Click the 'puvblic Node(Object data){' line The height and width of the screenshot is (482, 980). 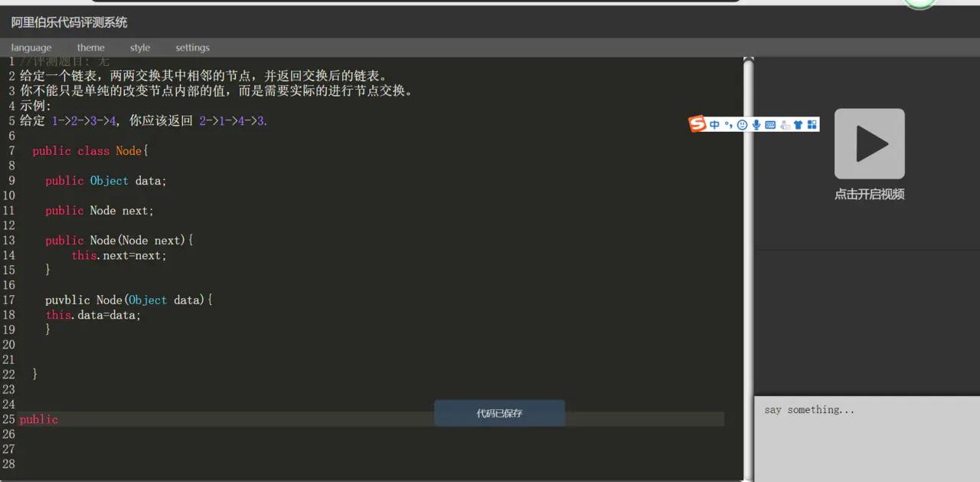[129, 300]
